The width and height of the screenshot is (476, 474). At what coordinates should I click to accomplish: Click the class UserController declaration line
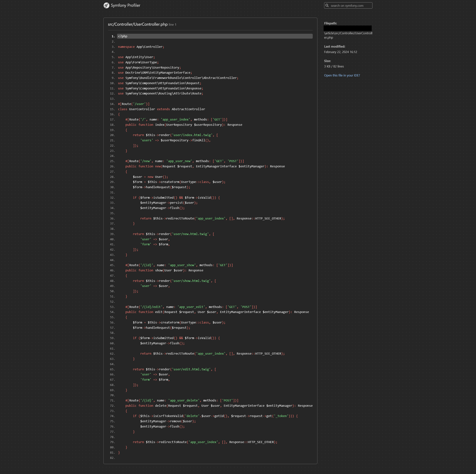[x=161, y=109]
